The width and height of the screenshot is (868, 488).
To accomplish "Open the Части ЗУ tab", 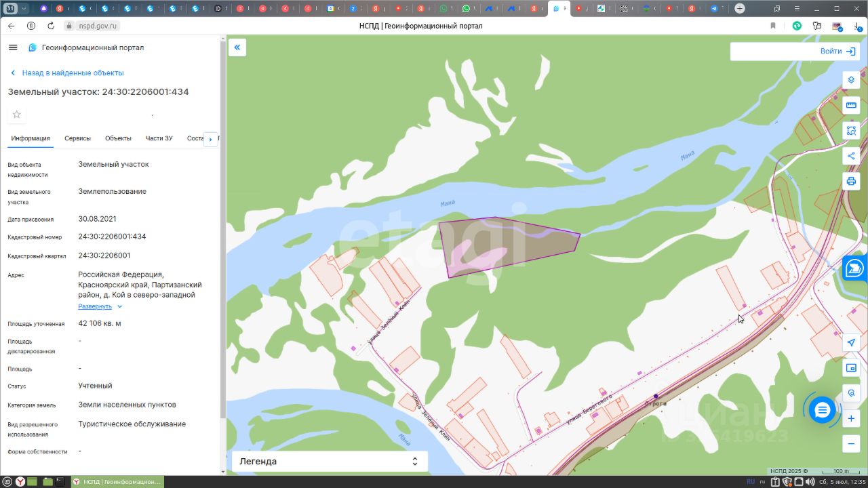I will (x=159, y=138).
